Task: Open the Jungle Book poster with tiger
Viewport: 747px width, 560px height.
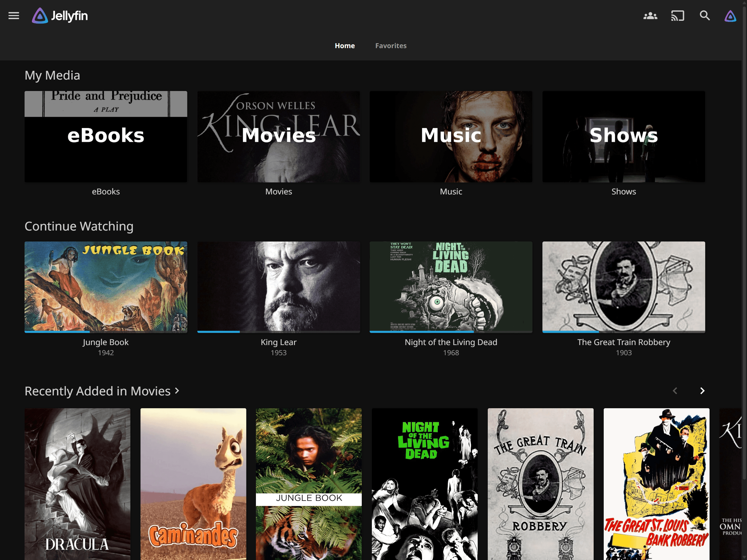Action: tap(309, 484)
